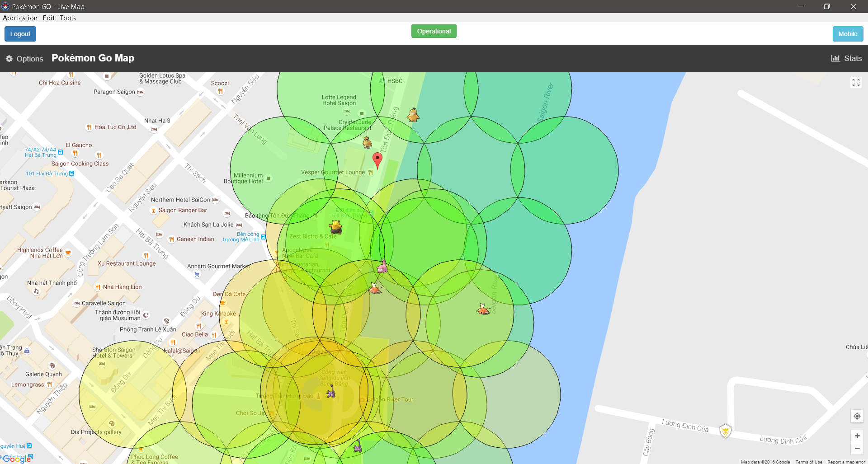
Task: Click Ciao Bella restaurant icon
Action: 214,335
